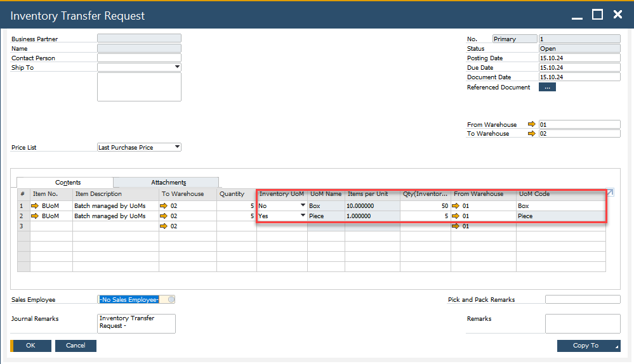
Task: Click row 2 From Warehouse link arrow
Action: [x=456, y=216]
